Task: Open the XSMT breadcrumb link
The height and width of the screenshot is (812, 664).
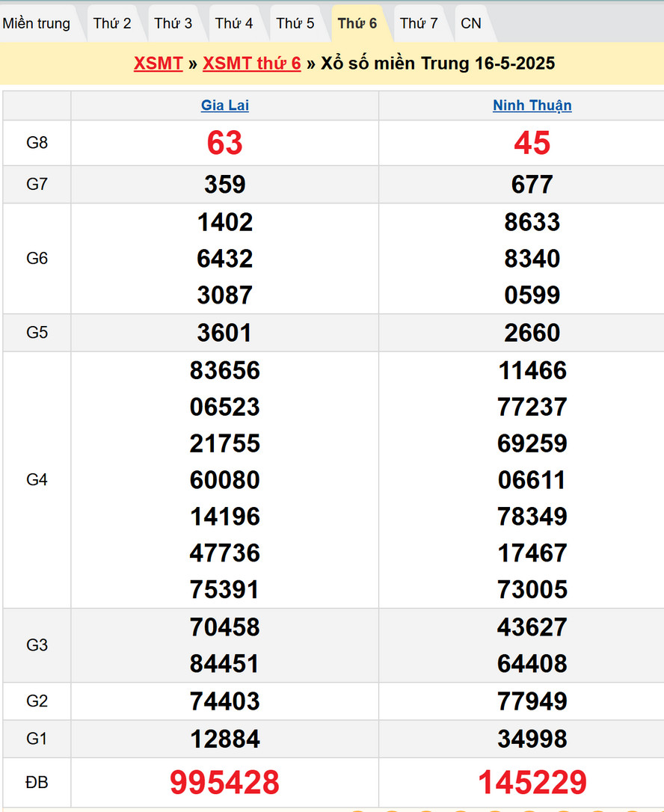Action: click(159, 64)
